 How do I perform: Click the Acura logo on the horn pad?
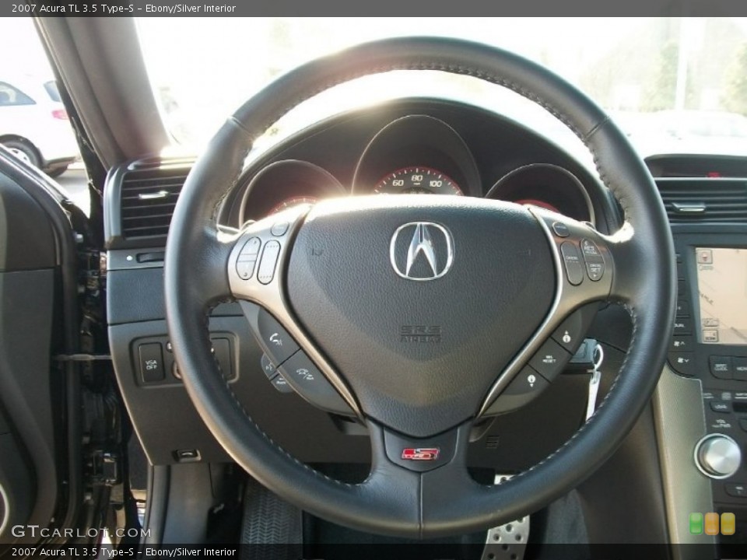(x=422, y=251)
